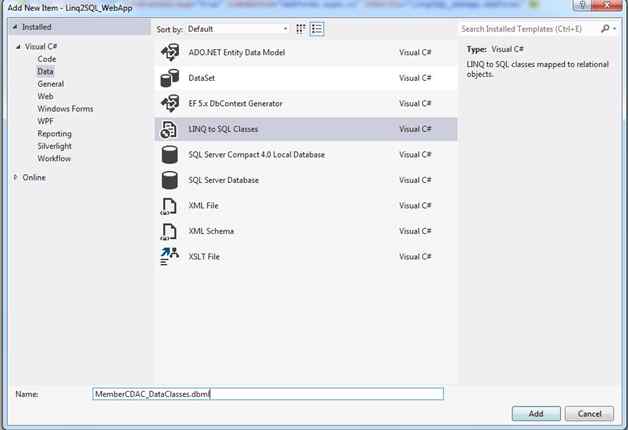
Task: Click the SQL Server Database cylinder icon
Action: [x=169, y=180]
